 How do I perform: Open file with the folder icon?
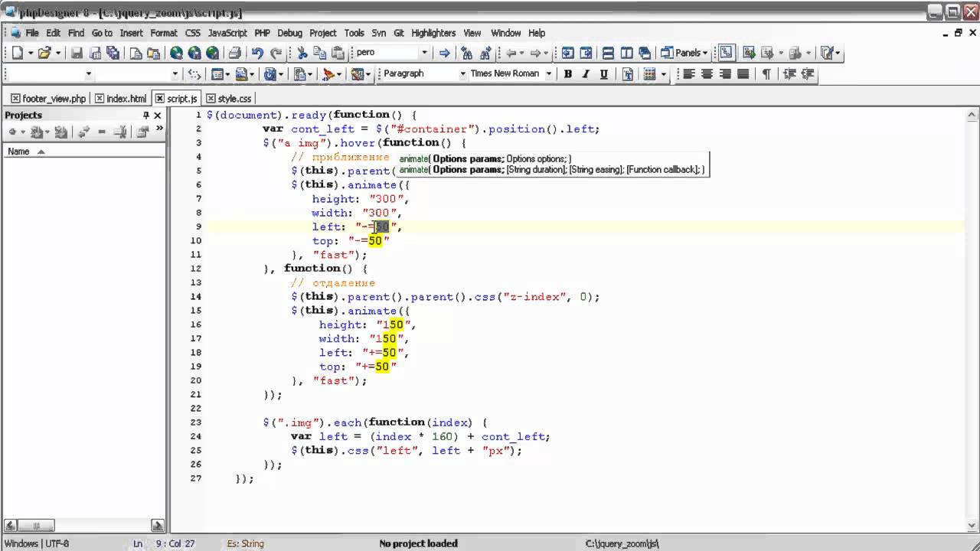tap(44, 53)
